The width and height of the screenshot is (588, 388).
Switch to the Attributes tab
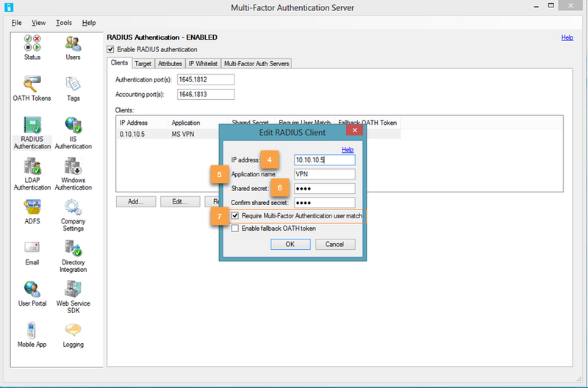(170, 64)
